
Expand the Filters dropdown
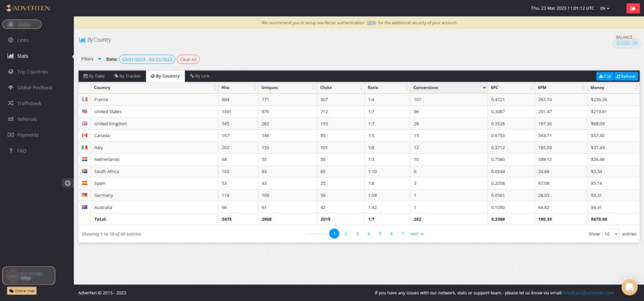[x=91, y=59]
